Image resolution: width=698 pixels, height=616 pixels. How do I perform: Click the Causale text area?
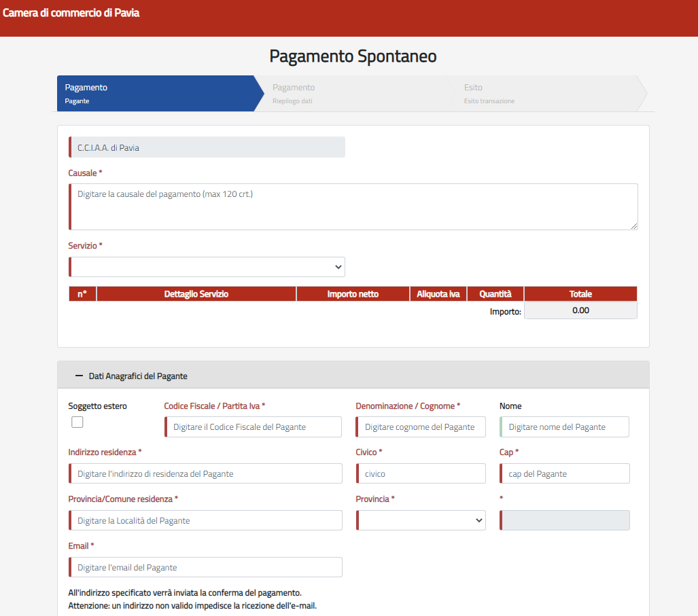pos(353,206)
